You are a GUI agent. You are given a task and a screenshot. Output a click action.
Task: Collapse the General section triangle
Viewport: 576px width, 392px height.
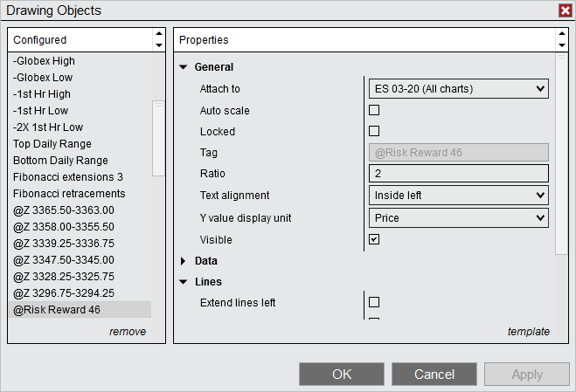[184, 67]
